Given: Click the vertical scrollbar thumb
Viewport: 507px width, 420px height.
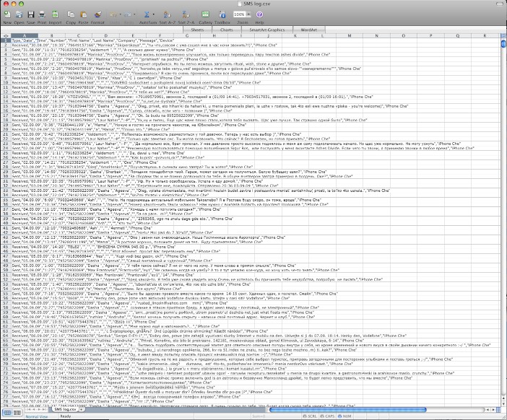Looking at the screenshot, I should pos(503,43).
